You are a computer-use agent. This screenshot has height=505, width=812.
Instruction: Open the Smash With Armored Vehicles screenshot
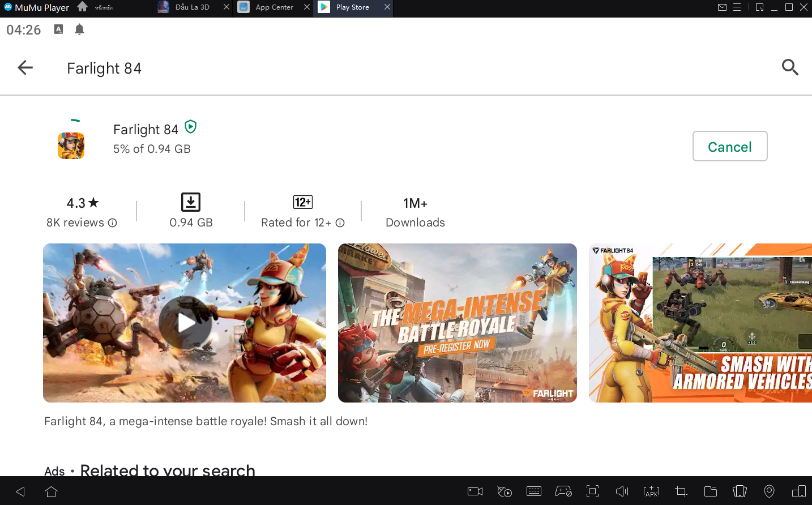700,323
